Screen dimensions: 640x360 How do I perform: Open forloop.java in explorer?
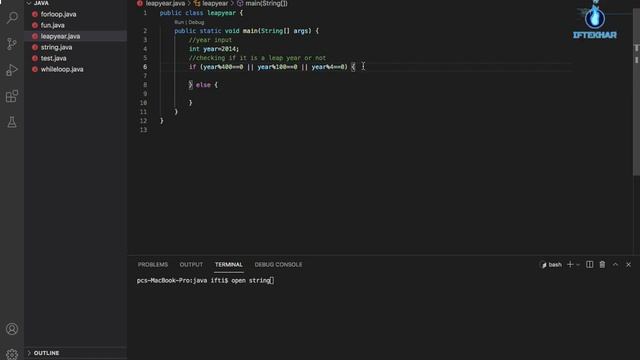tap(58, 14)
